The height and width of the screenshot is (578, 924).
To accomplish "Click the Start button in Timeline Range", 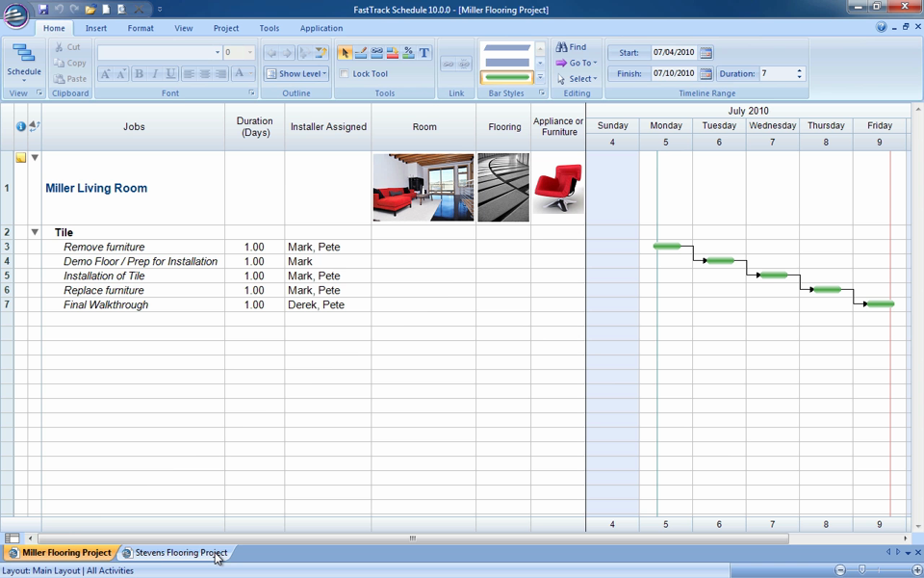I will point(629,52).
